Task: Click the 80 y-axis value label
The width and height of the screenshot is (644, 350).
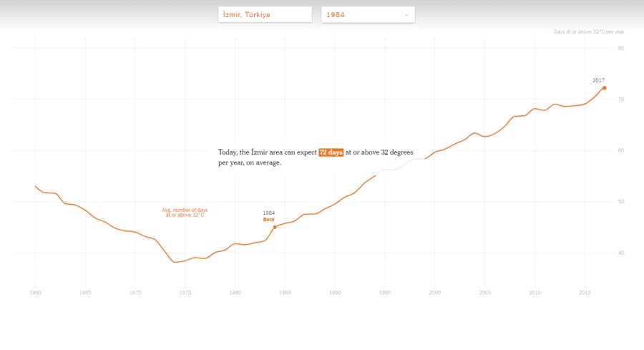Action: [x=621, y=48]
